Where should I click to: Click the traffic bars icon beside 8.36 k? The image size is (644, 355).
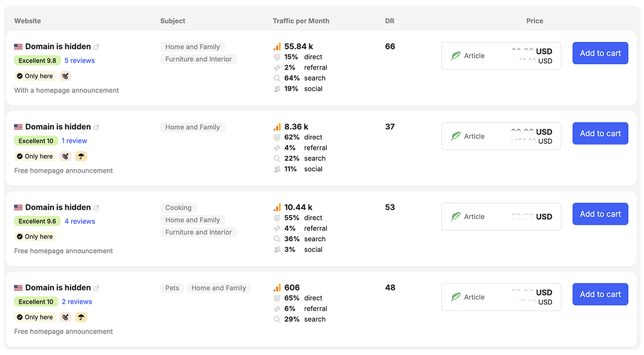277,127
